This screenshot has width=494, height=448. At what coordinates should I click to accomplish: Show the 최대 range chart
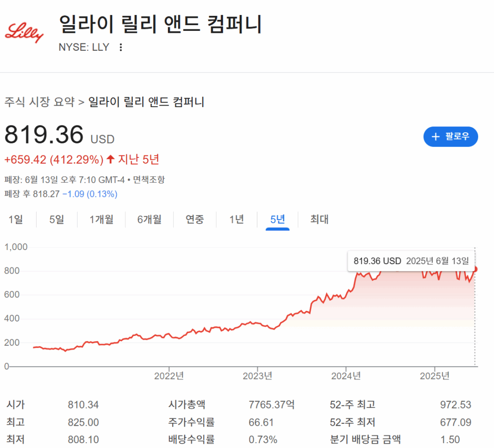(319, 219)
